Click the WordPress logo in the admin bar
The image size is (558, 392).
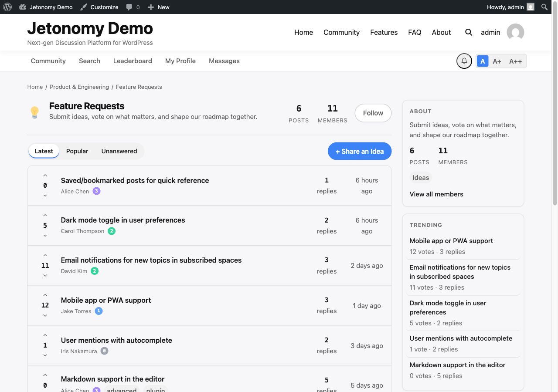click(x=7, y=7)
